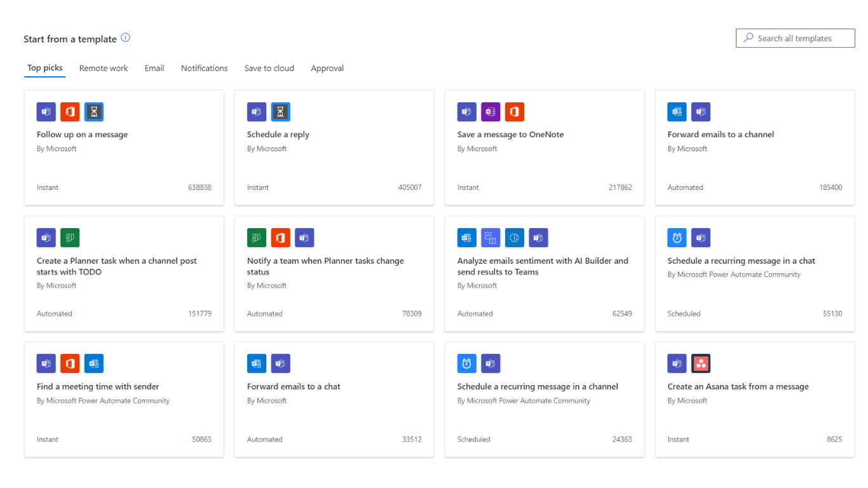
Task: Open Create a Planner task when channel post template
Action: click(124, 274)
